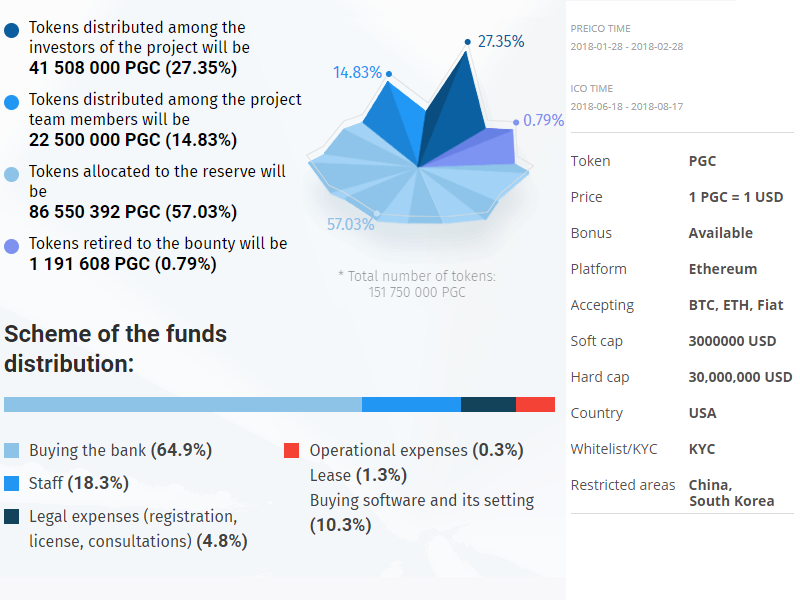The width and height of the screenshot is (800, 600).
Task: Click the light blue Buying the bank swatch
Action: (x=12, y=451)
